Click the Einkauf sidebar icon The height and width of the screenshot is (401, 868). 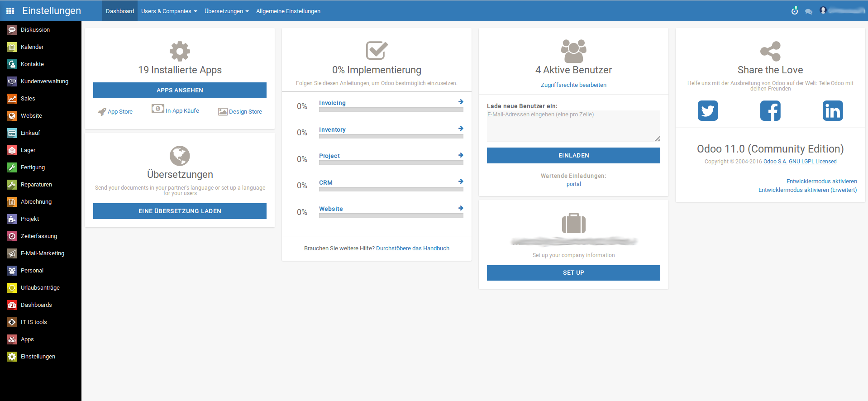pyautogui.click(x=12, y=133)
